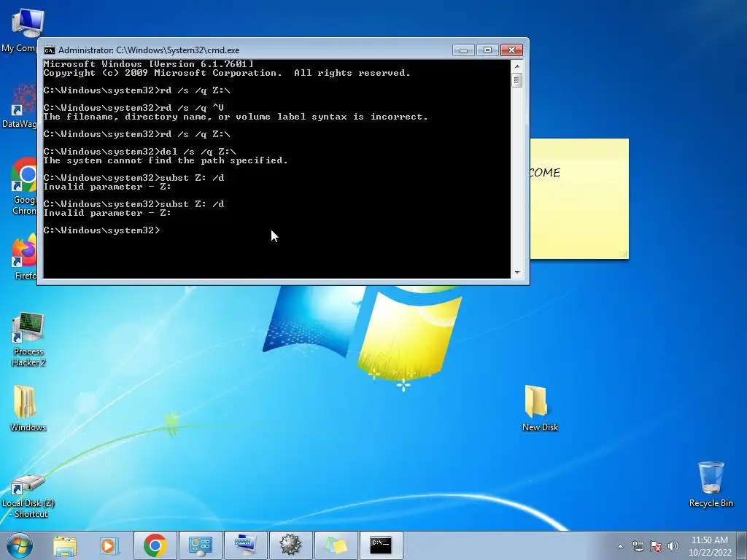The width and height of the screenshot is (747, 560).
Task: Click the cmd scrollbar up arrow
Action: (517, 65)
